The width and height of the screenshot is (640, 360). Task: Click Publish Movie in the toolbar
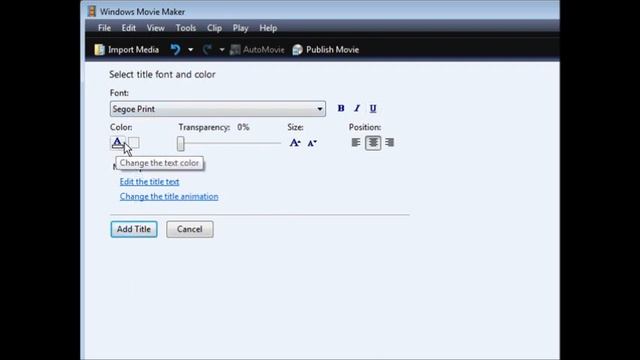tap(326, 50)
